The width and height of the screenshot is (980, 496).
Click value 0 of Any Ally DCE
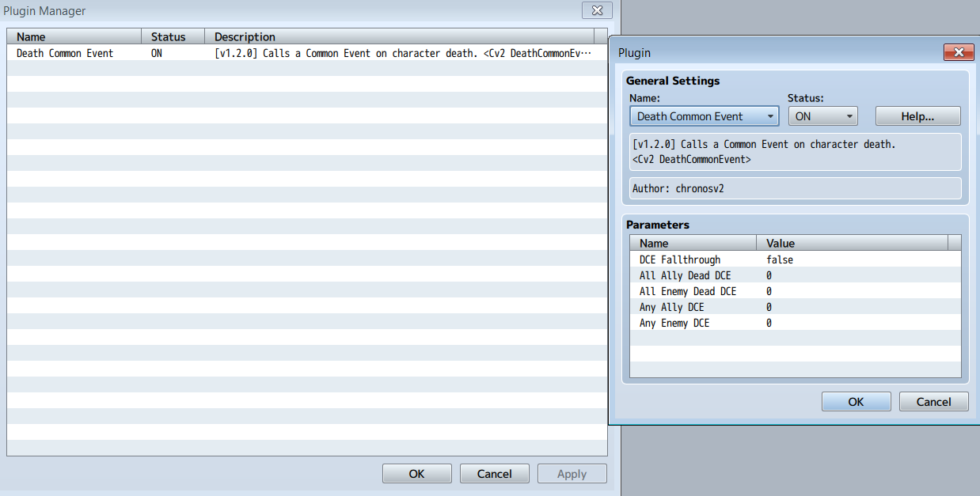tap(769, 307)
